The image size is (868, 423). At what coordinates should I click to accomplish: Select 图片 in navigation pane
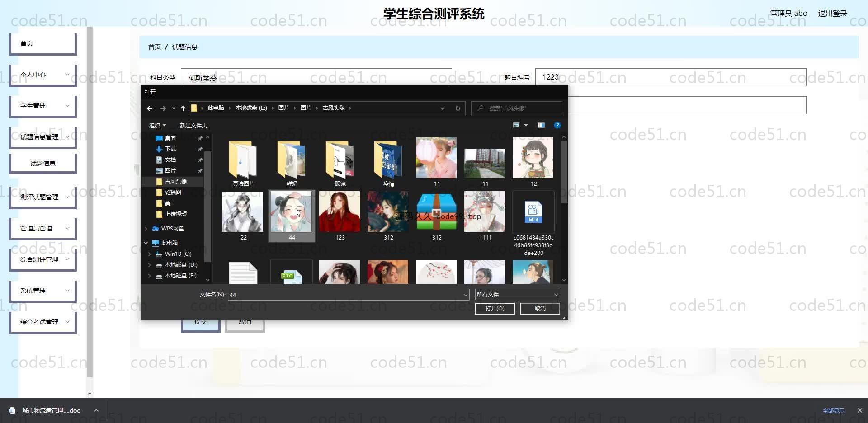(170, 171)
